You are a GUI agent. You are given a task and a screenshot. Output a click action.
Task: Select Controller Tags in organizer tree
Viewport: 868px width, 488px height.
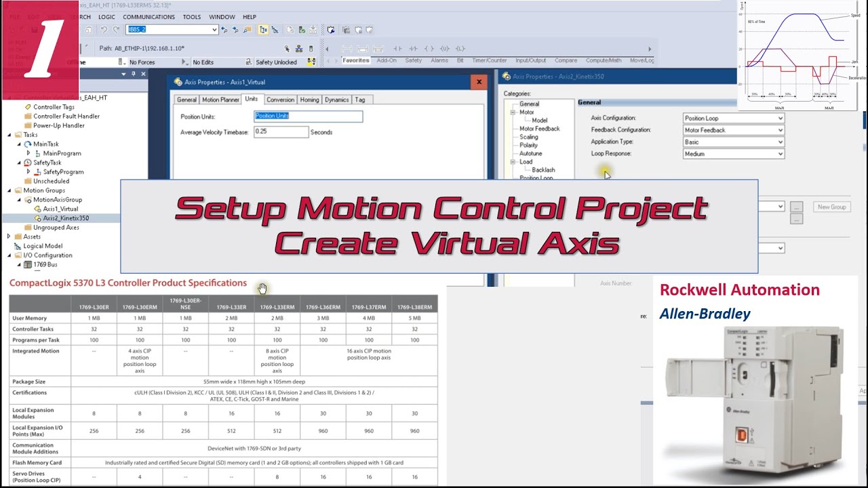tap(54, 107)
